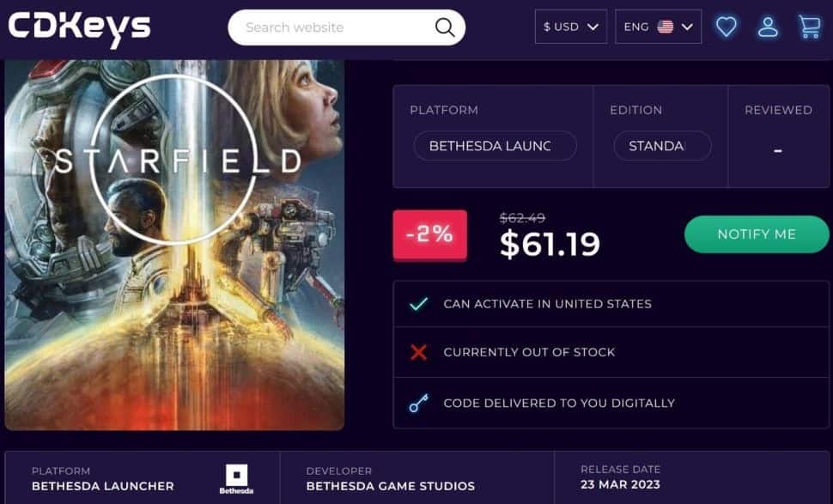The width and height of the screenshot is (833, 504).
Task: Click the $61.19 price
Action: (550, 245)
